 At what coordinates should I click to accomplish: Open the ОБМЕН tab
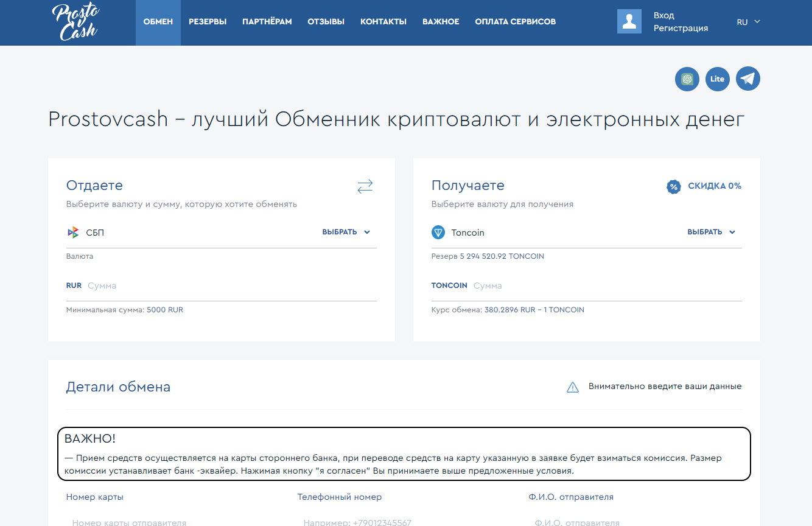[158, 22]
